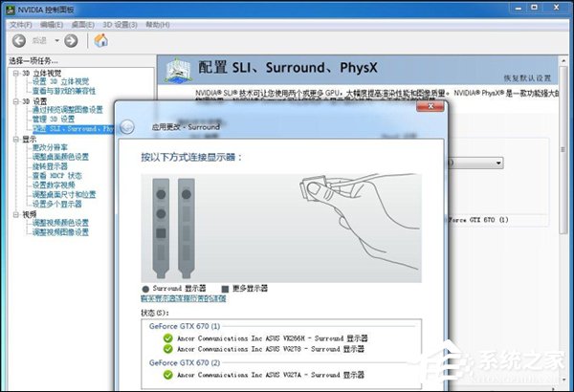
Task: Open the 桌面(E) menu
Action: [83, 25]
